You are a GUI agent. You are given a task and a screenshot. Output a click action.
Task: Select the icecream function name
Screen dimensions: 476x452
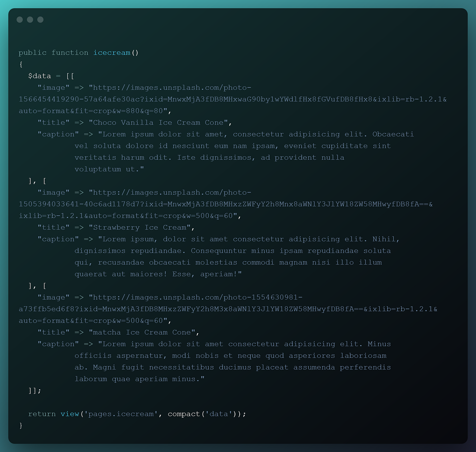click(x=112, y=52)
